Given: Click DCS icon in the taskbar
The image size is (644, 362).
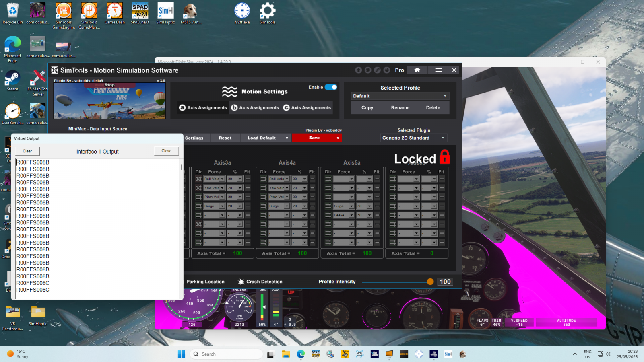Looking at the screenshot, I should 404,354.
